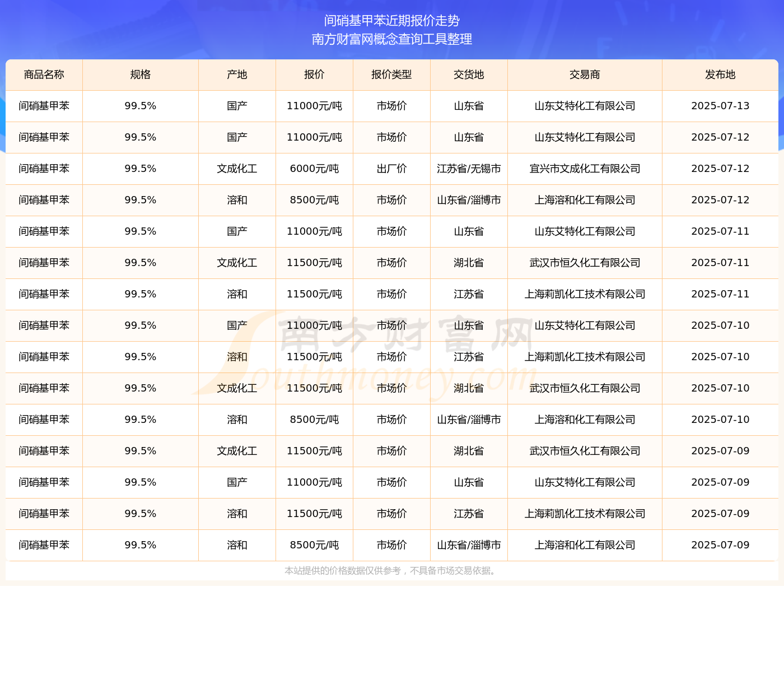Click 山东艾特化工有限公司 in the 2025-07-10 row
784x675 pixels.
click(585, 325)
